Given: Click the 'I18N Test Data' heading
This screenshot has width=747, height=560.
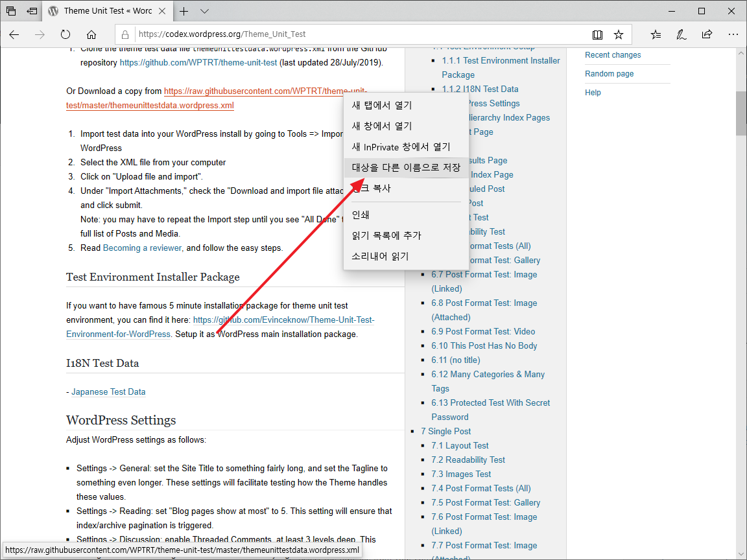Looking at the screenshot, I should (102, 364).
